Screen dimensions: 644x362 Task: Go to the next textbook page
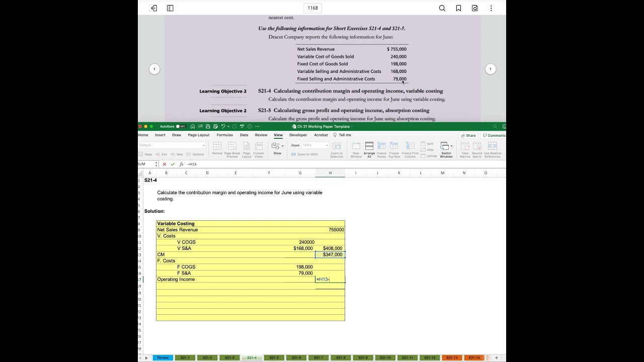pos(491,69)
